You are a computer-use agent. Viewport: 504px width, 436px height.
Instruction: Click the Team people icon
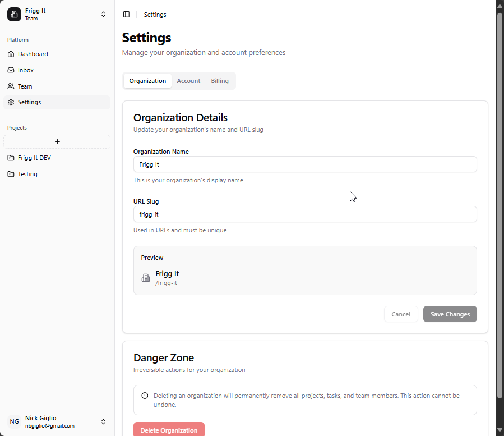(11, 86)
